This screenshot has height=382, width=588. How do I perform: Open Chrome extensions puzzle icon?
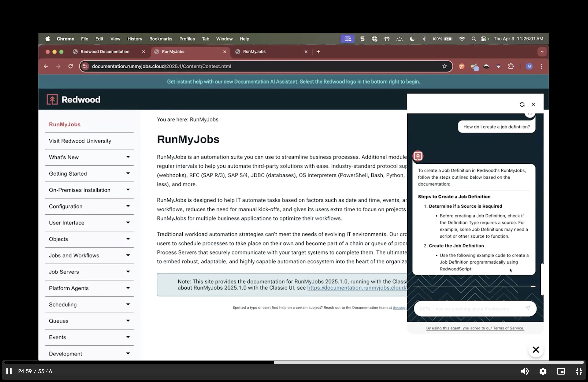coord(511,66)
